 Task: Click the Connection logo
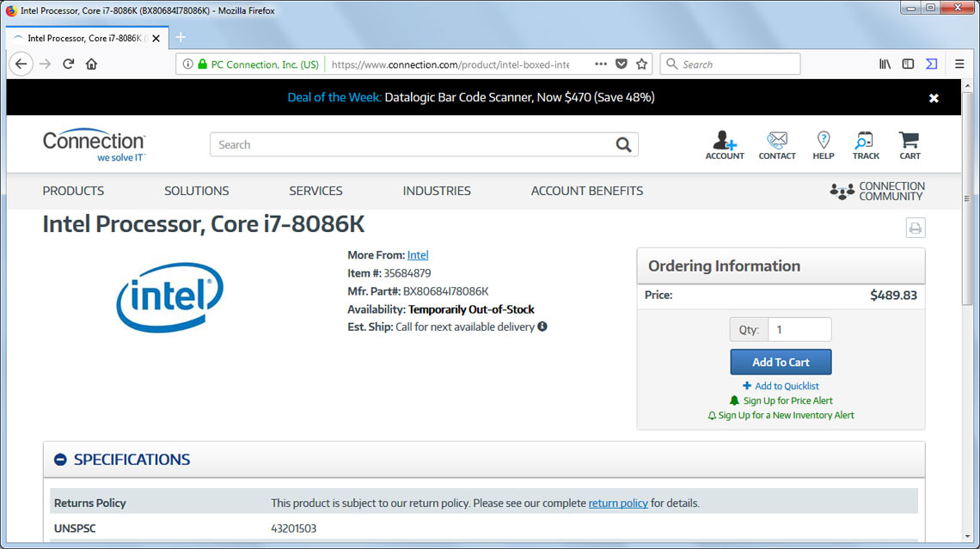[x=95, y=145]
